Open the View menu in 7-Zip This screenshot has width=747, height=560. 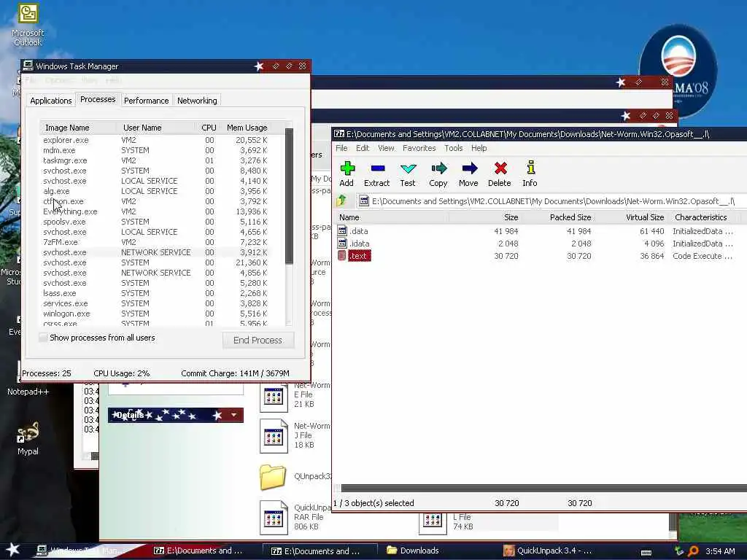coord(386,148)
